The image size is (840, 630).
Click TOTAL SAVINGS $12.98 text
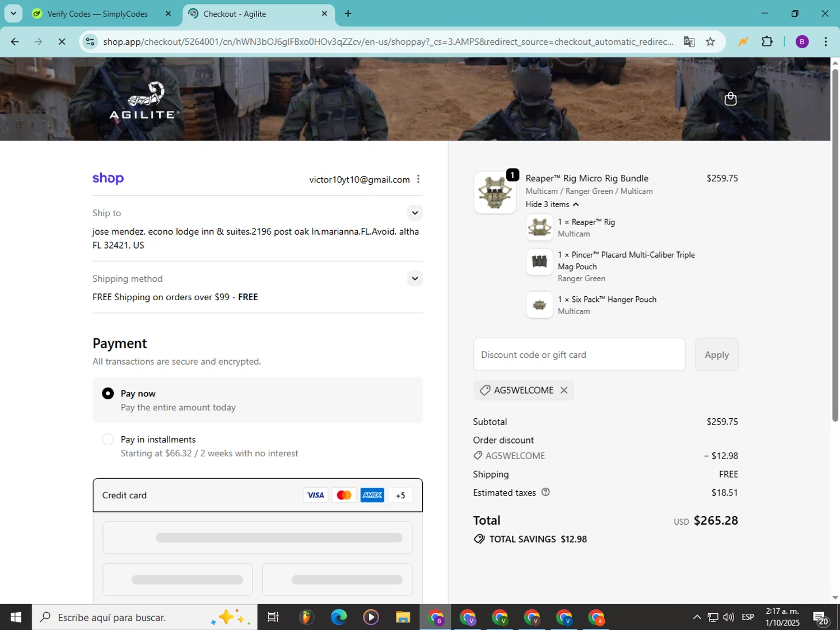click(538, 539)
